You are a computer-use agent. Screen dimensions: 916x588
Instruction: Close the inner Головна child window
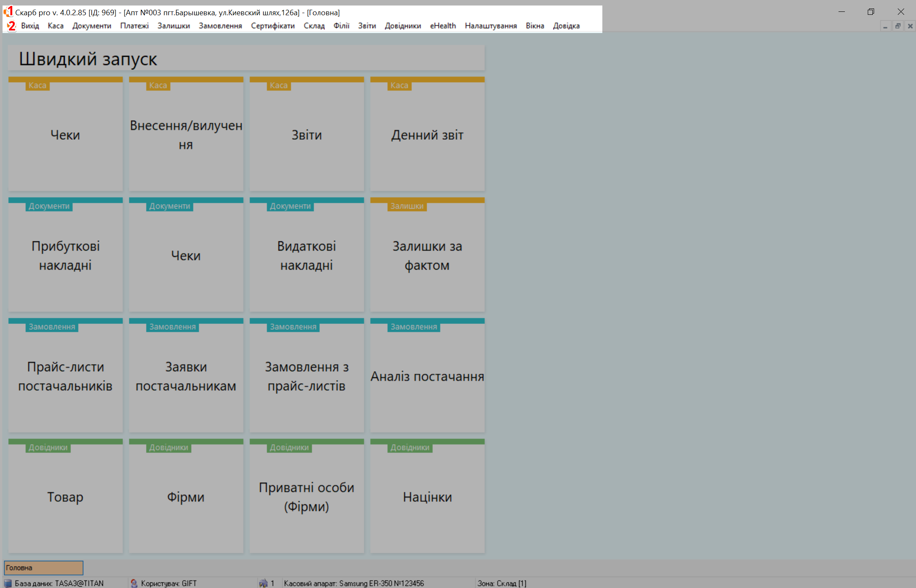coord(910,26)
